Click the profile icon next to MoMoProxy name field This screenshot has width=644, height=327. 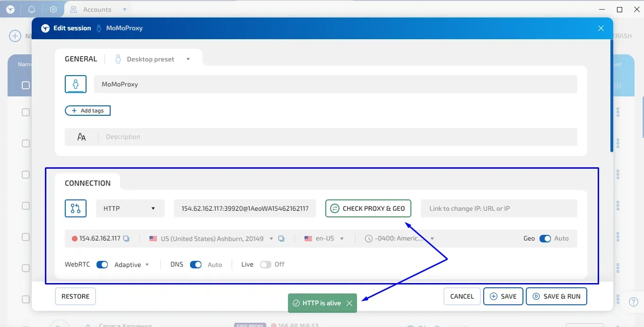(75, 84)
